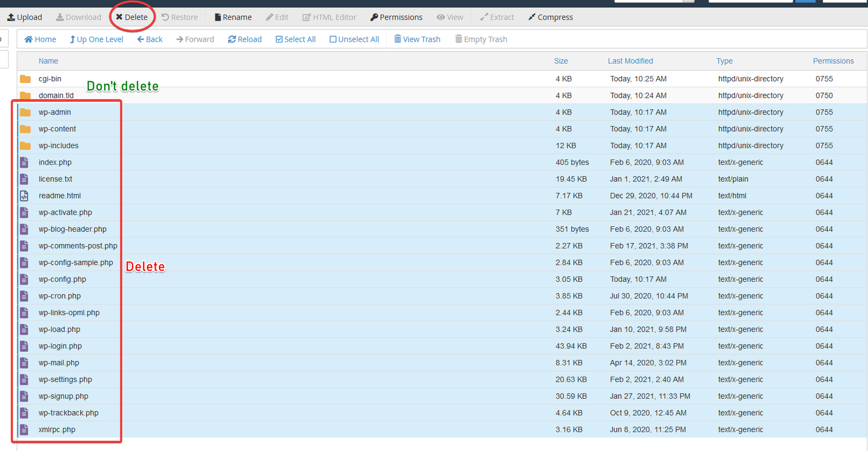868x451 pixels.
Task: Click text/plain type of license.txt
Action: [x=733, y=179]
